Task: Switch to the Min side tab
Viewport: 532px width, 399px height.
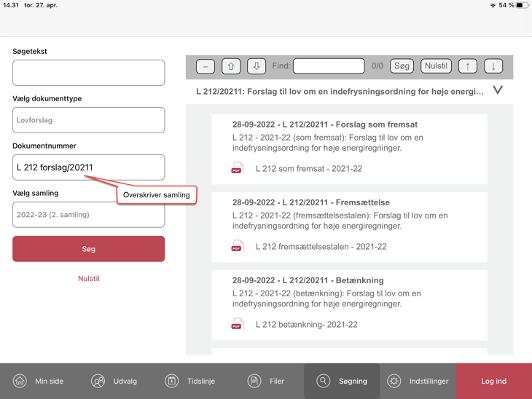Action: pyautogui.click(x=38, y=381)
